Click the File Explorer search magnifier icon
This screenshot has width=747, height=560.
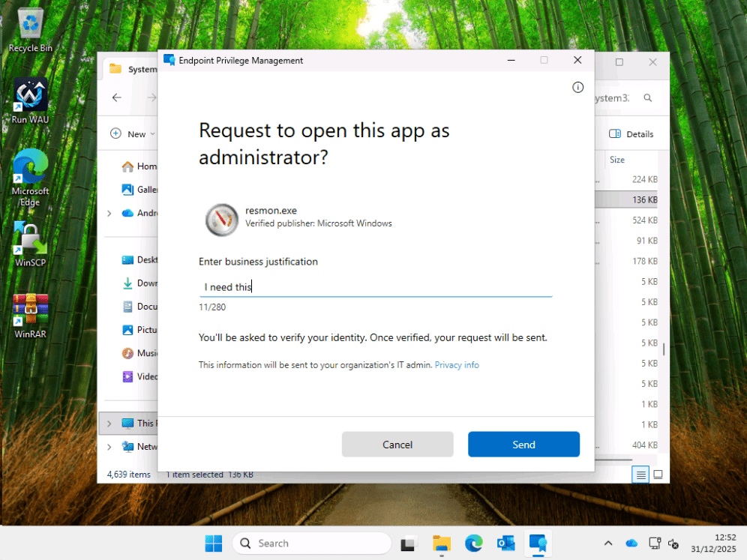click(x=648, y=98)
